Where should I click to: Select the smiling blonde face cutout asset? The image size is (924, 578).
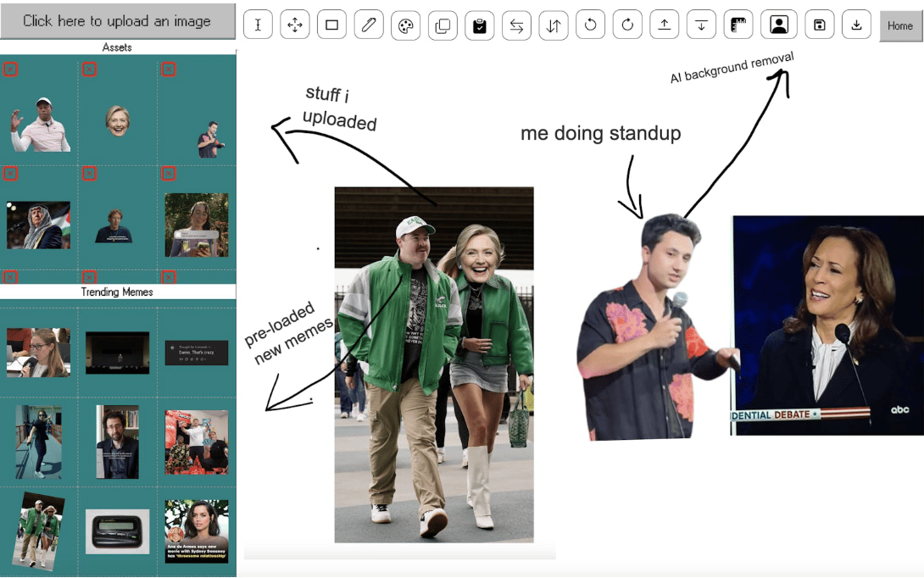click(118, 121)
